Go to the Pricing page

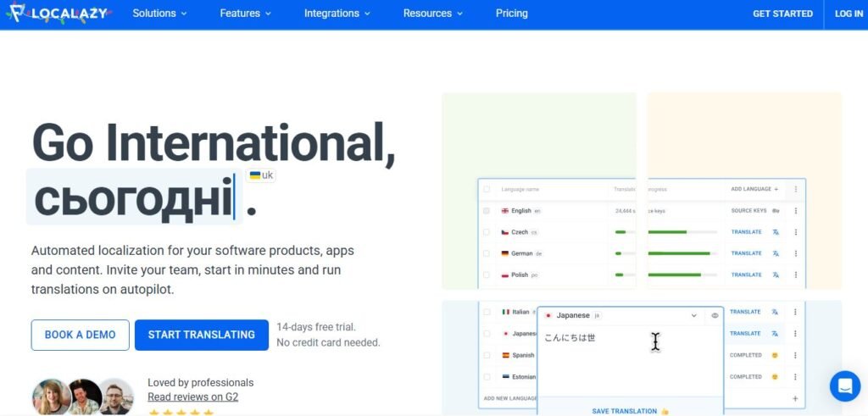point(511,14)
